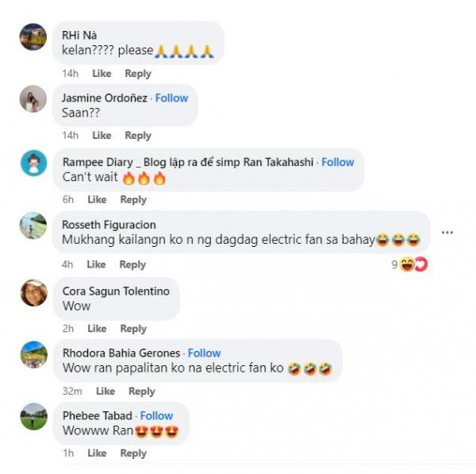Viewport: 476px width, 474px height.
Task: Reply to Rosseth Figuracion's comment
Action: (132, 264)
